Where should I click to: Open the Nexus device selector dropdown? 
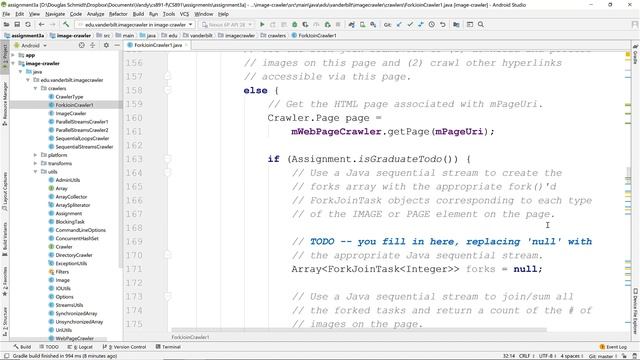tap(227, 24)
